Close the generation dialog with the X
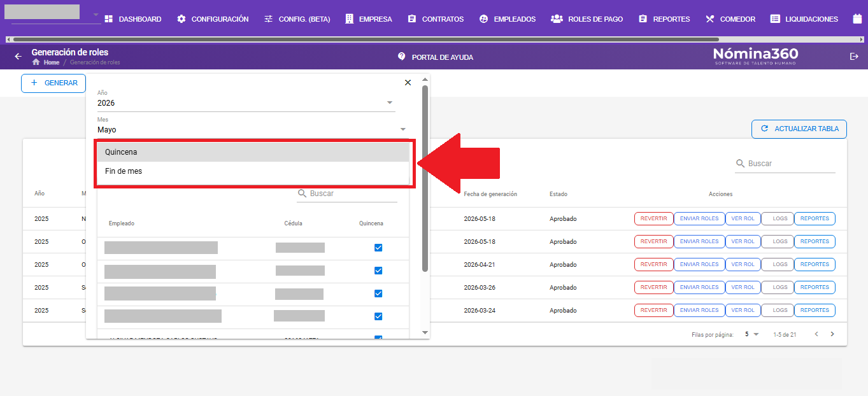Viewport: 868px width, 396px height. (x=408, y=83)
